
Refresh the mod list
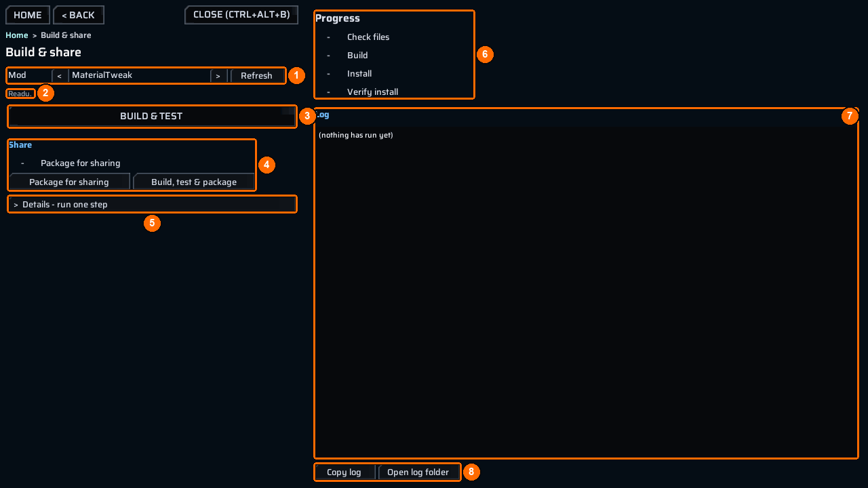(256, 76)
